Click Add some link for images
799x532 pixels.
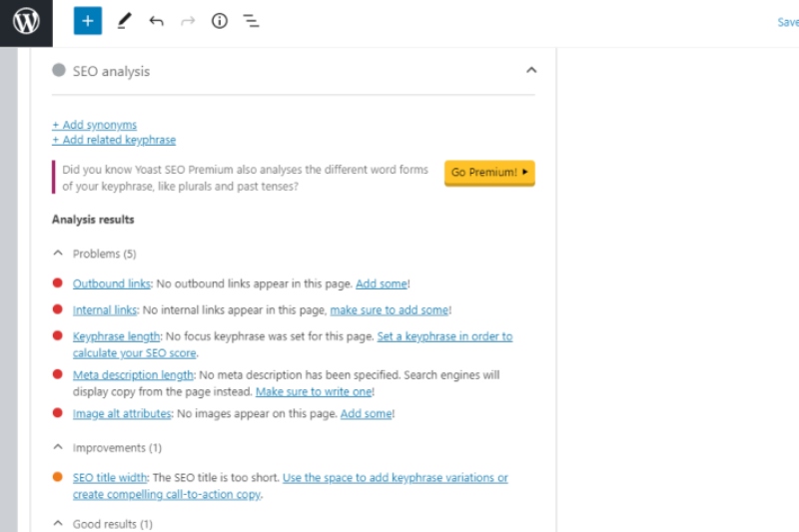point(367,414)
